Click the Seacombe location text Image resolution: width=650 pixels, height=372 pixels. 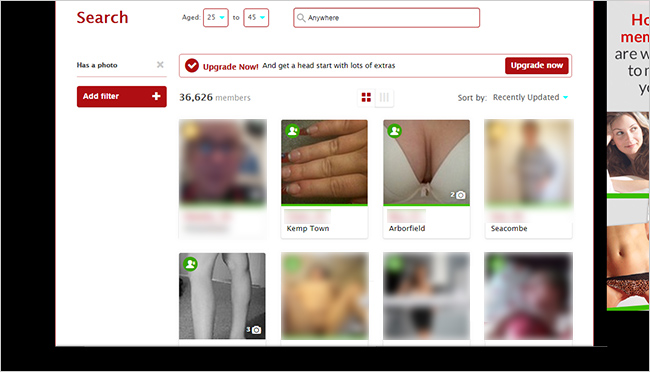pyautogui.click(x=509, y=229)
